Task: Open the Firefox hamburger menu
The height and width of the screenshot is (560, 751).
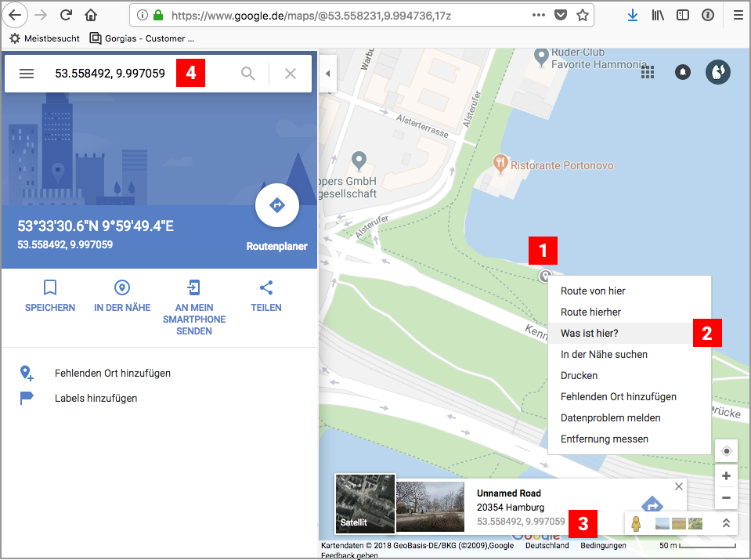Action: (738, 16)
